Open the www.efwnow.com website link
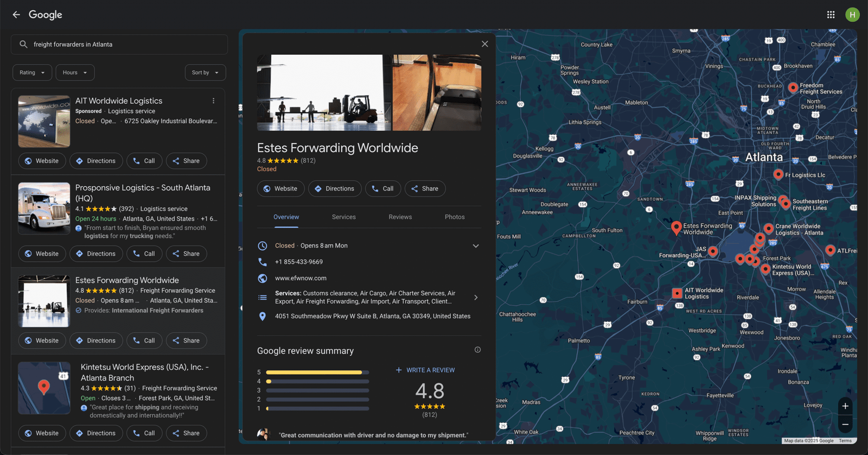The width and height of the screenshot is (868, 455). click(x=301, y=278)
